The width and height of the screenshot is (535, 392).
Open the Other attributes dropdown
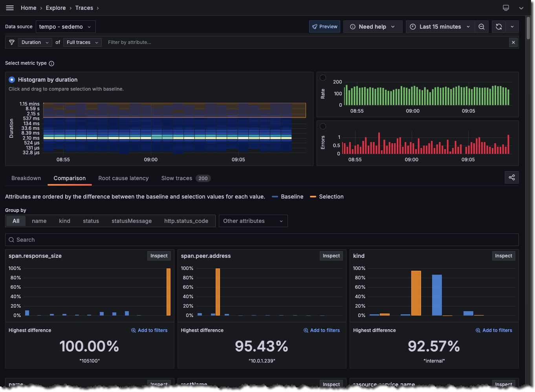[x=253, y=221]
